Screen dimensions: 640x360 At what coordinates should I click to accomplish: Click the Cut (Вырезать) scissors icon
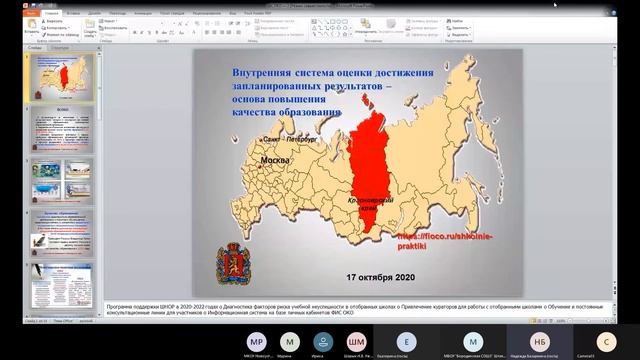click(43, 21)
